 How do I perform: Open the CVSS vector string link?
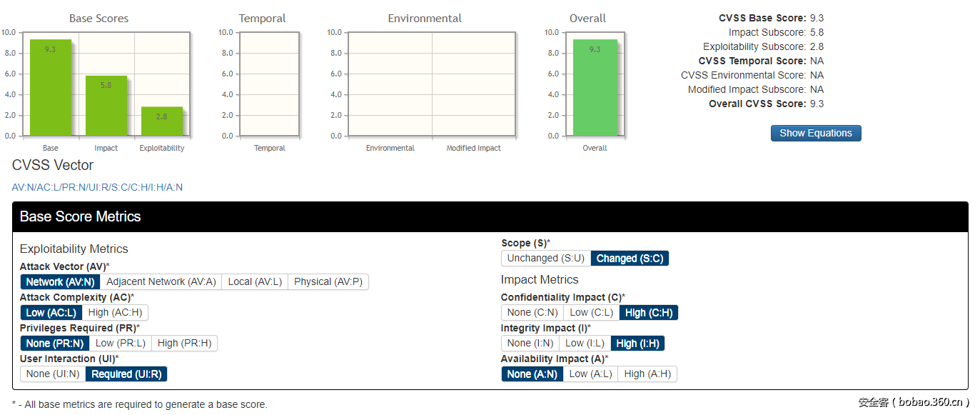point(97,187)
